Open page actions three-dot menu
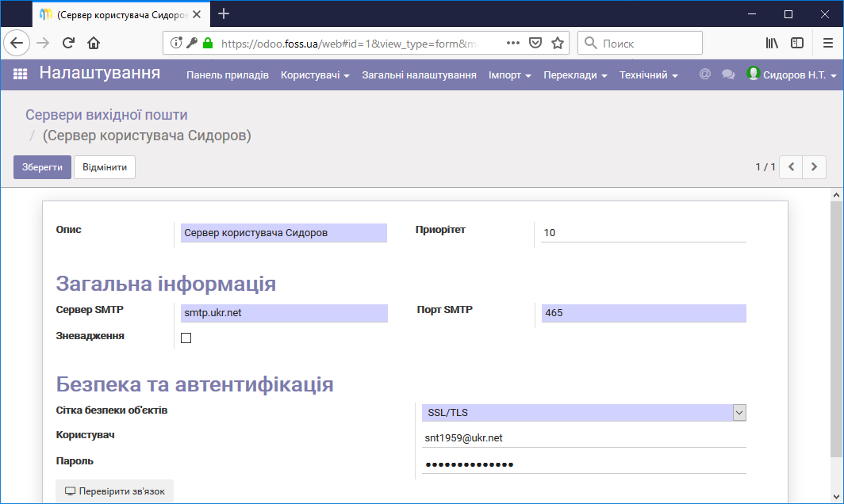This screenshot has height=504, width=844. pyautogui.click(x=513, y=43)
